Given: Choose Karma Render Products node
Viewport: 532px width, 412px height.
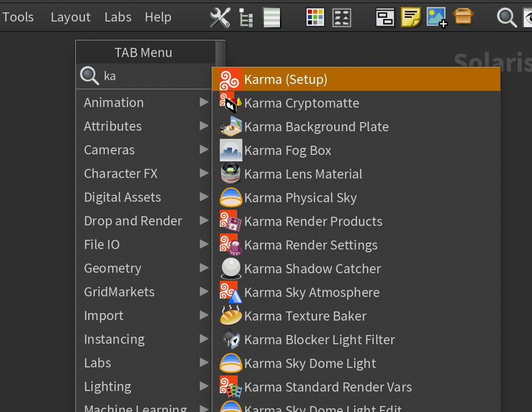Looking at the screenshot, I should pos(356,221).
